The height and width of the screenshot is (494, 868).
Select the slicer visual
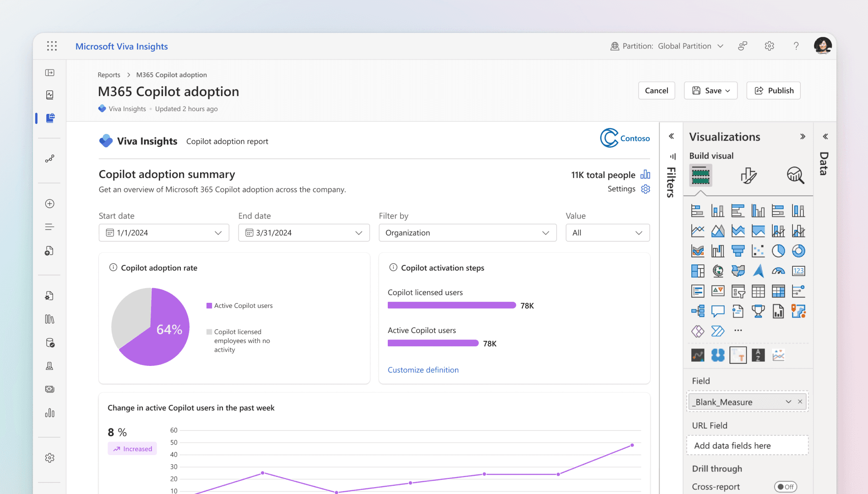tap(738, 291)
